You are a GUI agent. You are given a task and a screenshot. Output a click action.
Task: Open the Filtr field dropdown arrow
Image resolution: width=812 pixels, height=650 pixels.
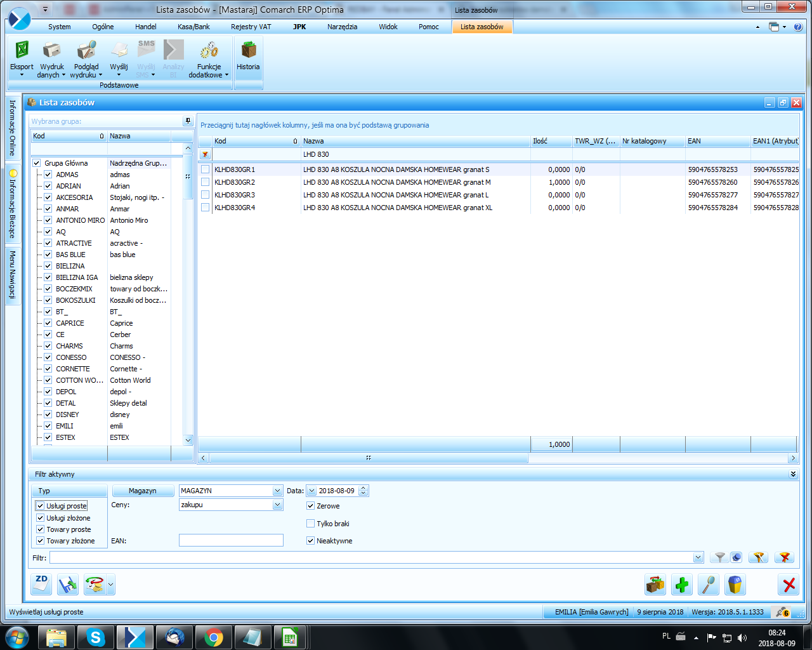[x=698, y=558]
